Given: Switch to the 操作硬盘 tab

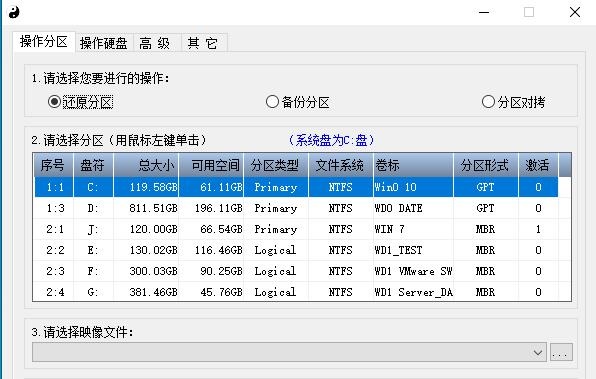Looking at the screenshot, I should tap(103, 43).
